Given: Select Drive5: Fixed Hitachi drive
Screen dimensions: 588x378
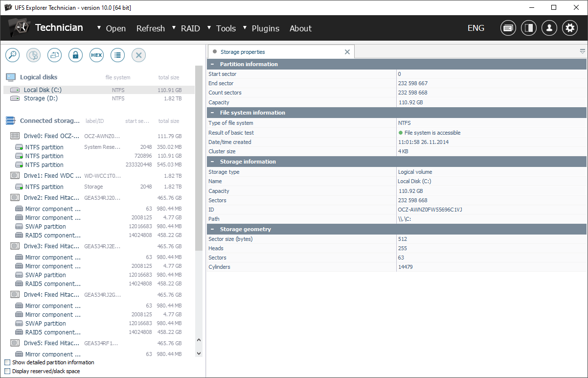Looking at the screenshot, I should [x=99, y=343].
